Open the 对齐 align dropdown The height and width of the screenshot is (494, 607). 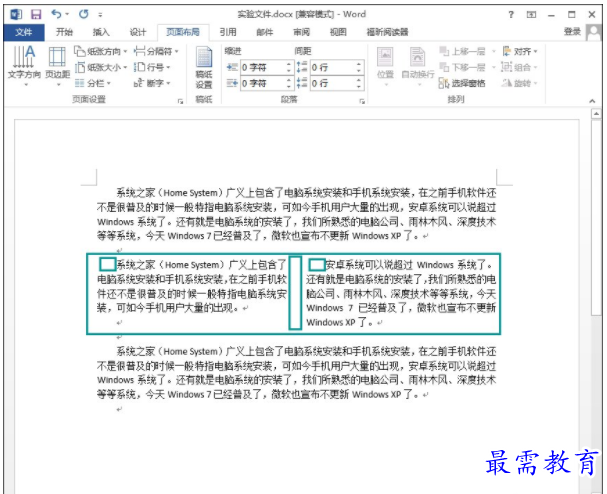coord(520,51)
